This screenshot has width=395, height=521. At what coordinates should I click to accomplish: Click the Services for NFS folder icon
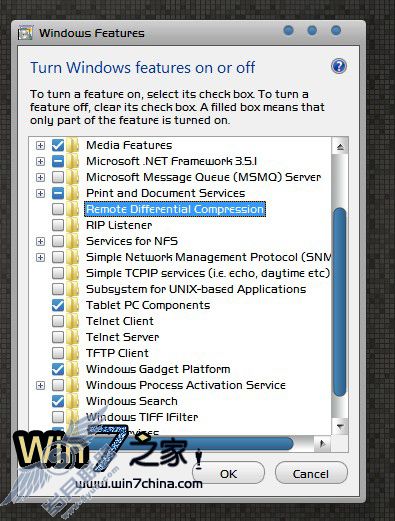(x=72, y=241)
